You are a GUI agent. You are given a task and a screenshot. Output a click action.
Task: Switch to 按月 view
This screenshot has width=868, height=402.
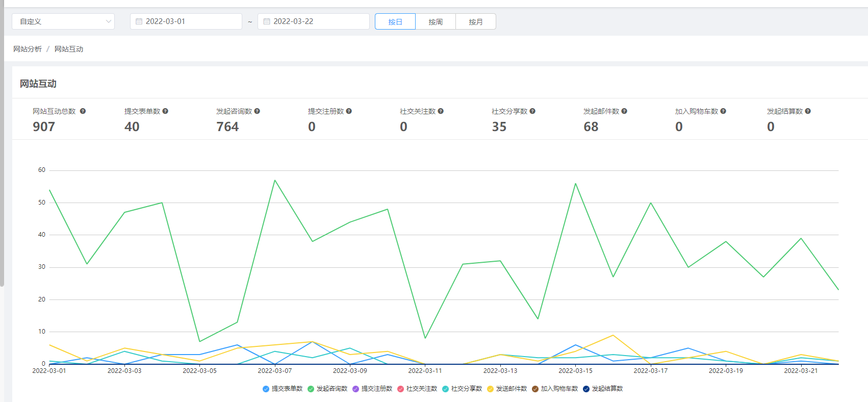click(x=476, y=22)
